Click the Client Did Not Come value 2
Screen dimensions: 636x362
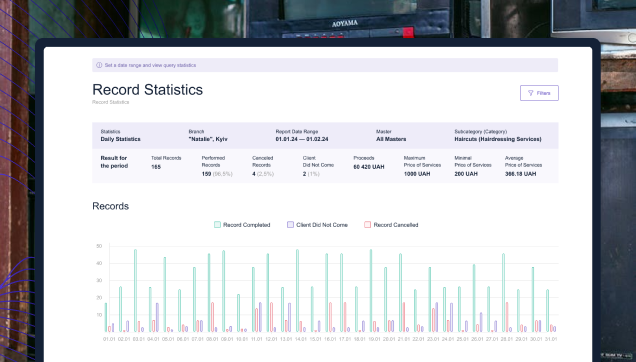(304, 174)
